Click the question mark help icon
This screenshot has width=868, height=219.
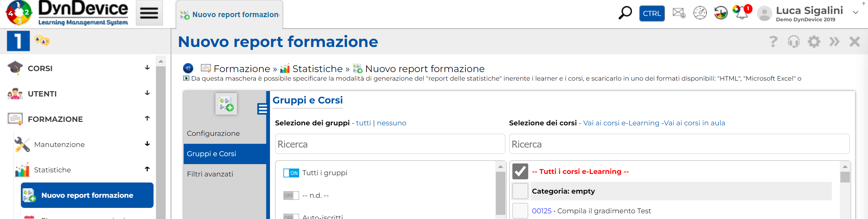[773, 42]
